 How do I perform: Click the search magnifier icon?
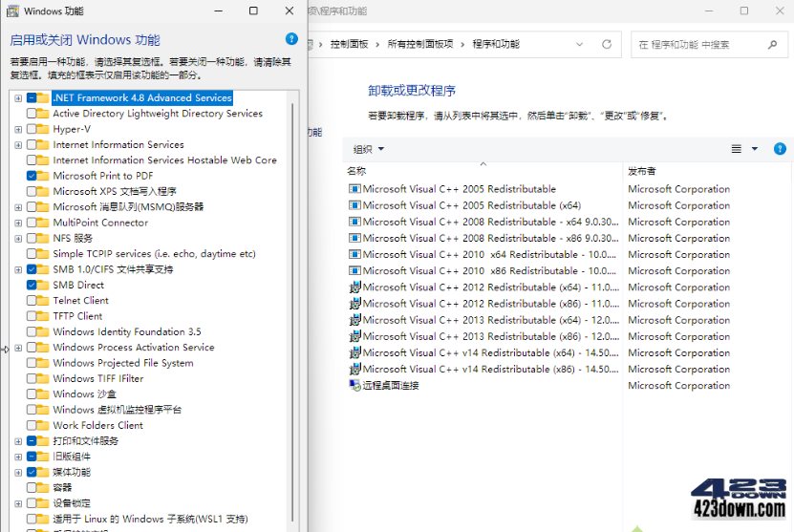(772, 45)
